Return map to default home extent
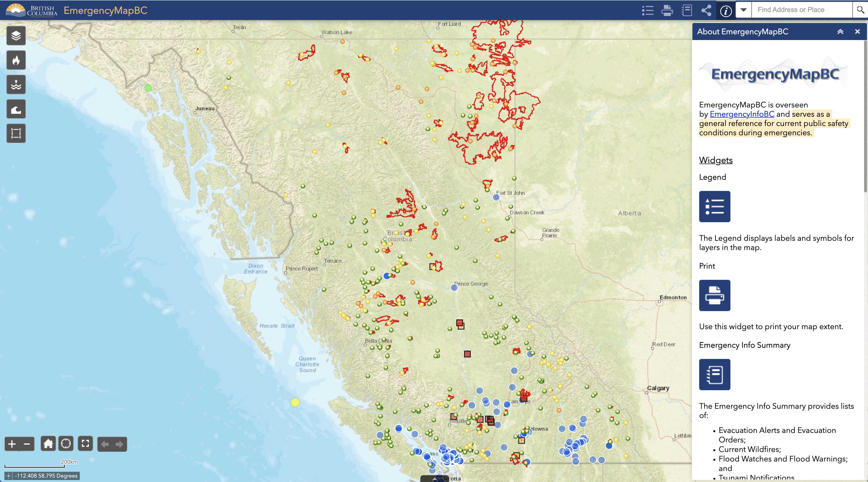This screenshot has width=868, height=482. coord(48,444)
